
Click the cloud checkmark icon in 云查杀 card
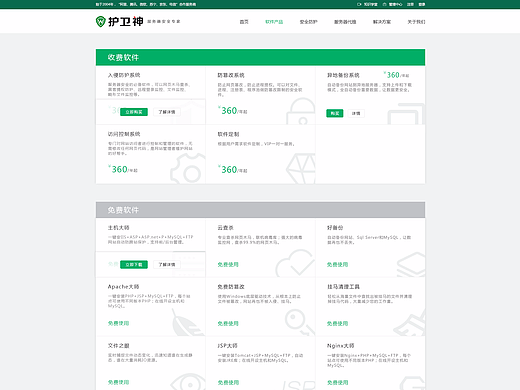(295, 263)
